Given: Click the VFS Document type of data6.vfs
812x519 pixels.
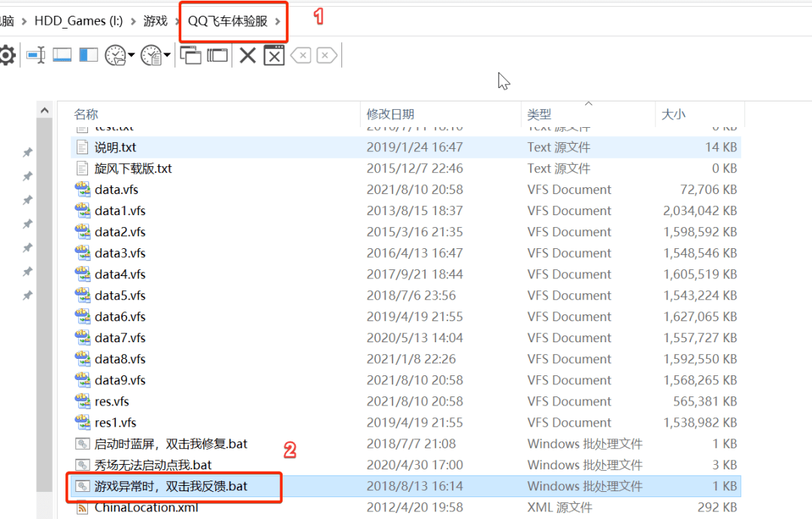Looking at the screenshot, I should tap(570, 317).
